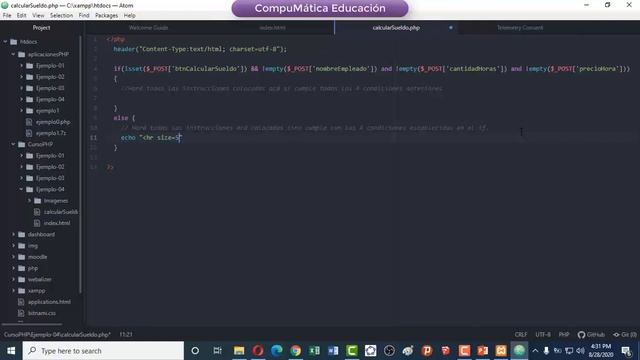The width and height of the screenshot is (640, 360).
Task: Click the project tree horizontal scrollbar
Action: (x=32, y=324)
